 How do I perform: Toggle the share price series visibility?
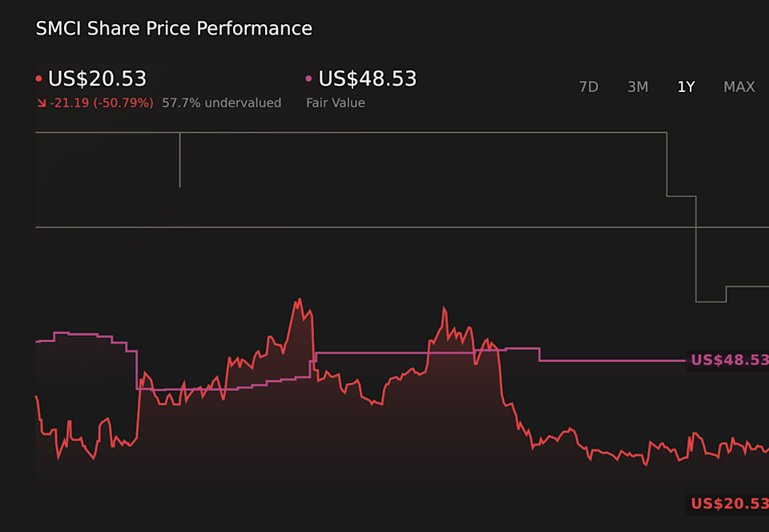(x=96, y=78)
